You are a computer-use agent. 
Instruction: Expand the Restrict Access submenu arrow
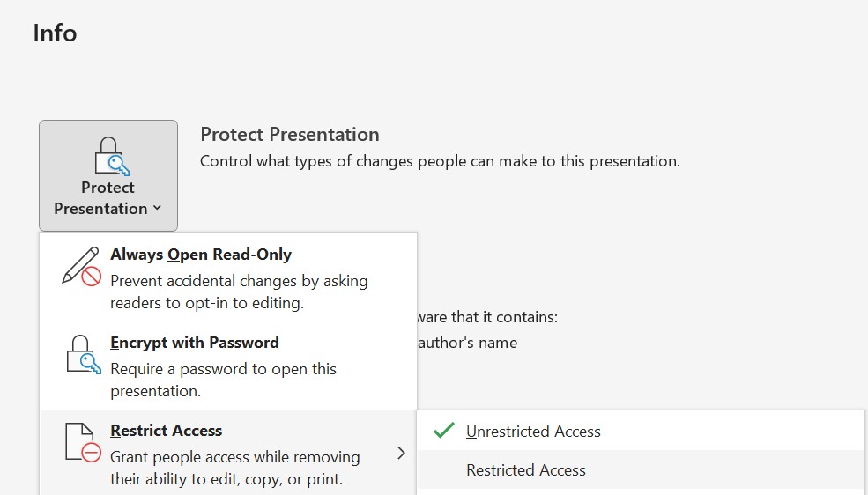[401, 454]
